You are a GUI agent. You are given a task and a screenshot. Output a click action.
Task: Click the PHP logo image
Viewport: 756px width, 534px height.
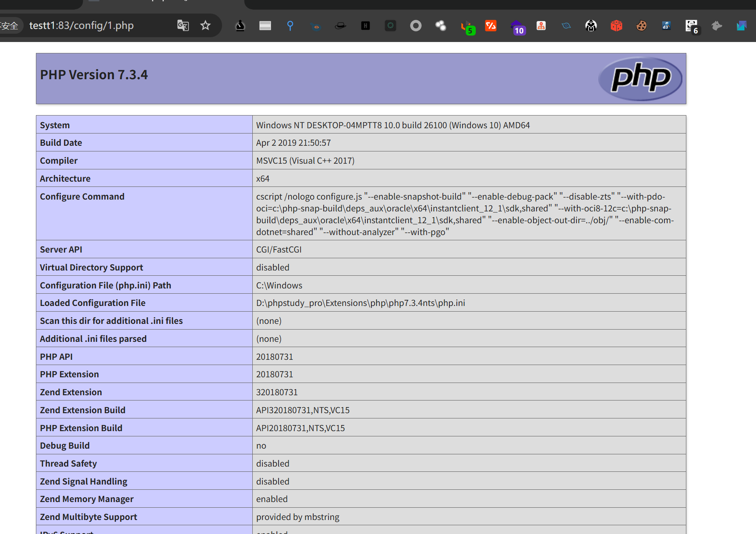pos(640,78)
